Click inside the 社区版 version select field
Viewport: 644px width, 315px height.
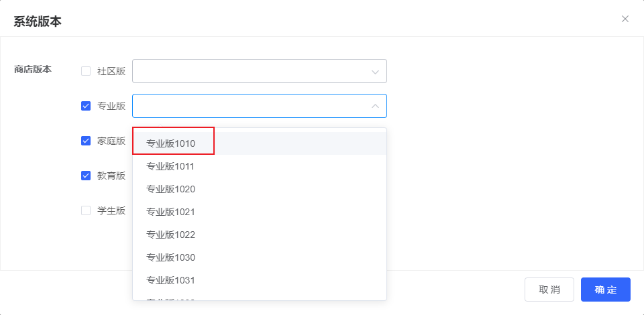coord(248,71)
